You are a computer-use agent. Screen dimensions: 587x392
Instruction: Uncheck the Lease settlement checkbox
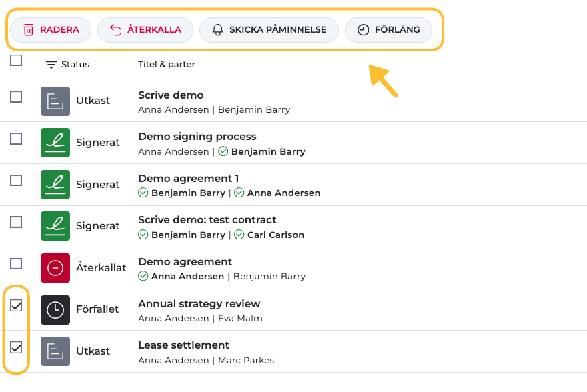tap(16, 347)
